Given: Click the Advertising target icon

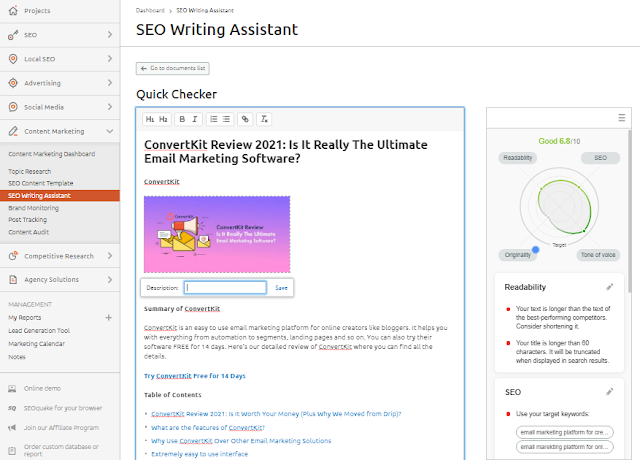Looking at the screenshot, I should [13, 83].
